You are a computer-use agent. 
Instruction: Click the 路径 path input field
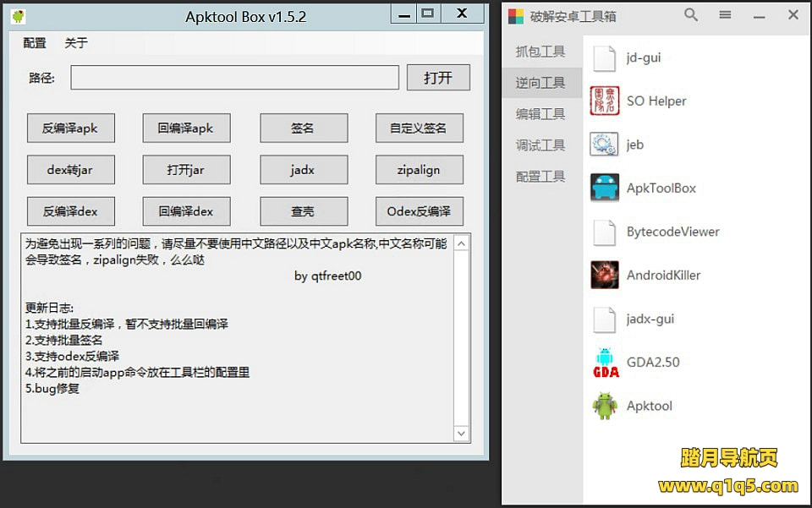tap(234, 78)
